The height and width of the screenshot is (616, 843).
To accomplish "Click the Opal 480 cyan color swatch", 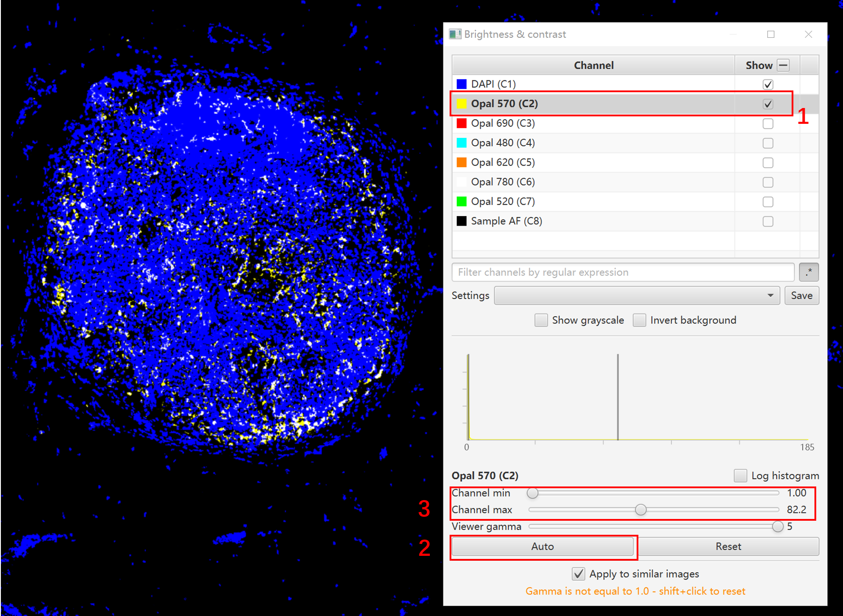I will point(461,143).
